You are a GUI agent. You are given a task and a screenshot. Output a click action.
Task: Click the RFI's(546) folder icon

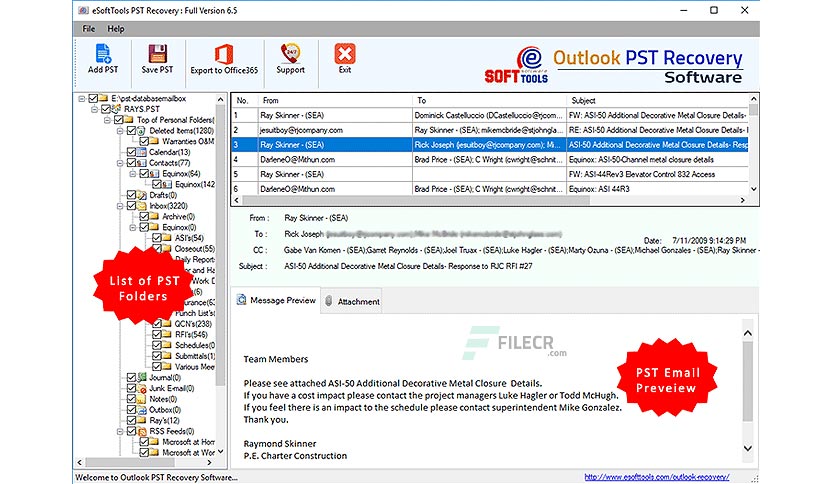(x=167, y=334)
